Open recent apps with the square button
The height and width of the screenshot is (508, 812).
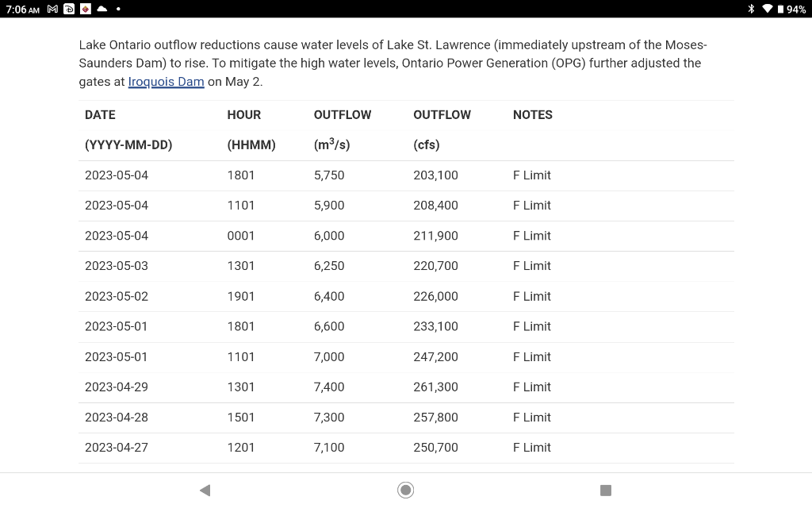[606, 490]
